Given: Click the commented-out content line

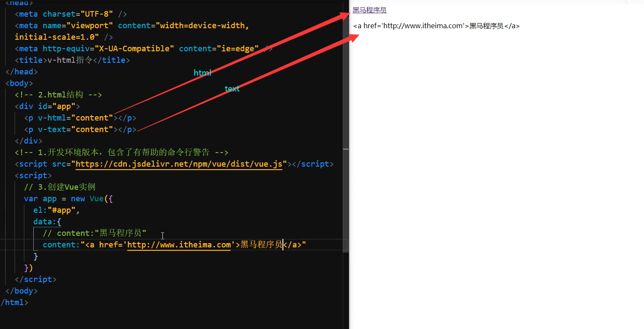Looking at the screenshot, I should point(94,233).
